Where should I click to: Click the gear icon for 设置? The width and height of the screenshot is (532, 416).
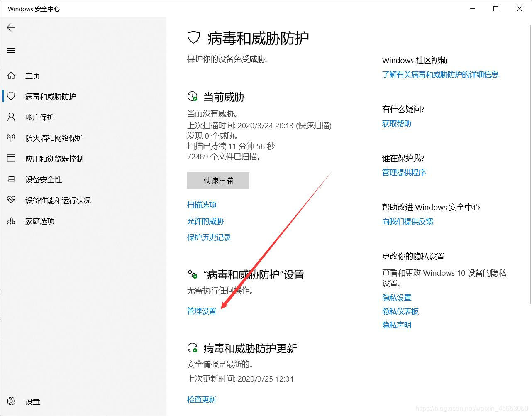(x=11, y=401)
